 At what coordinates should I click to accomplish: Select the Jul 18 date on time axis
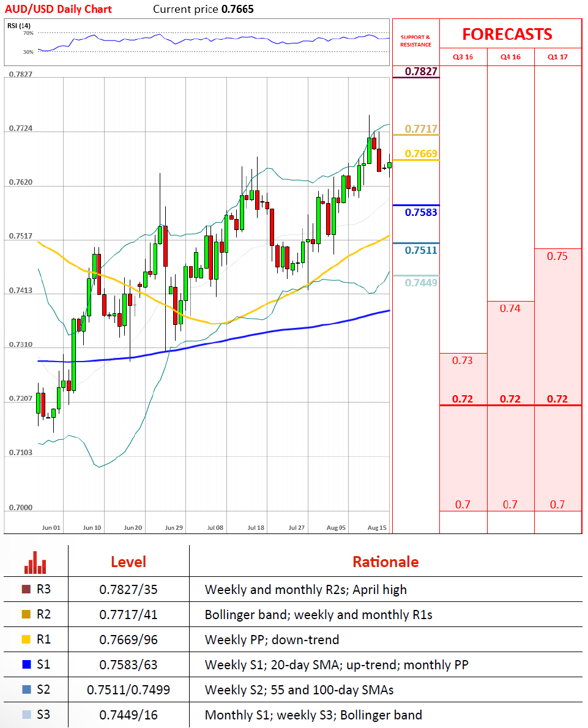pos(256,527)
